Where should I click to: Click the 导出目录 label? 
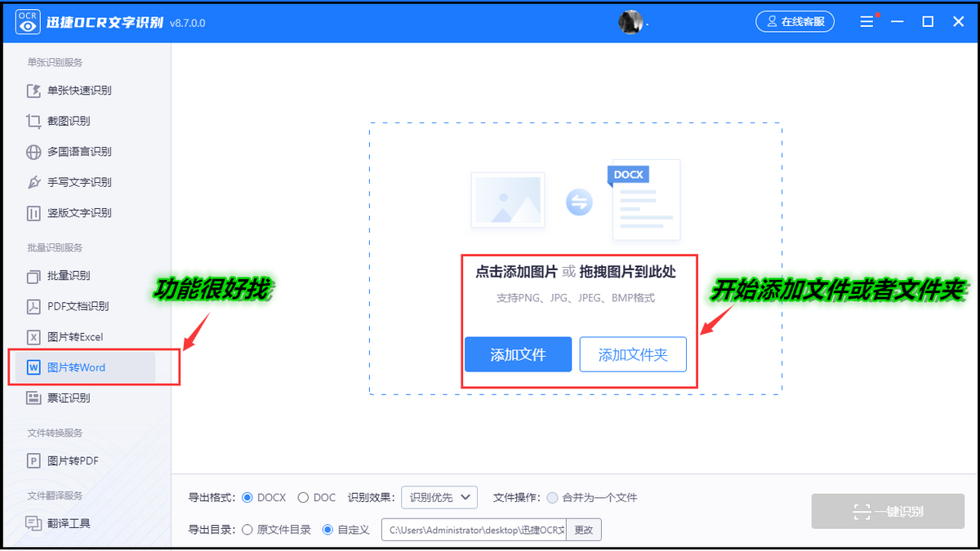point(212,530)
